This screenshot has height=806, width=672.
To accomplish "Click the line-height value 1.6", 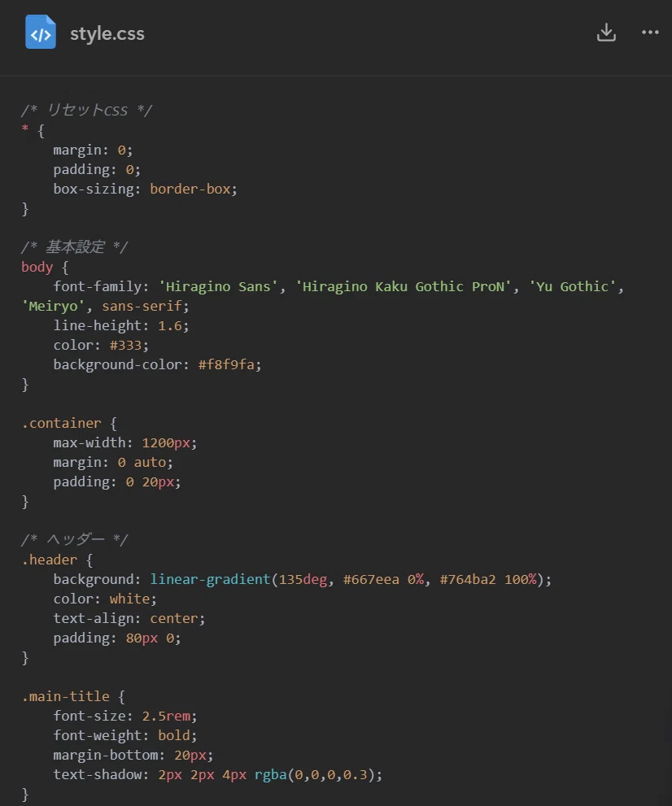I will (170, 326).
